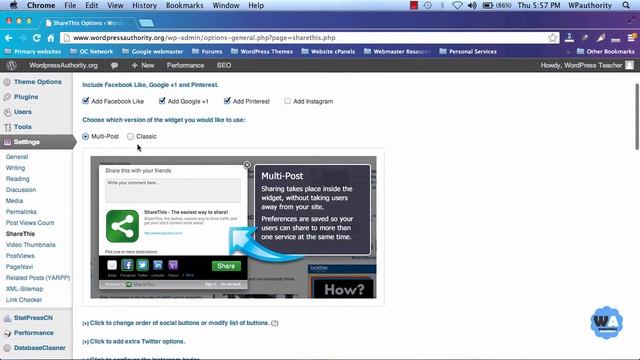Open the Website cPanels bookmark folder
This screenshot has height=360, width=640.
coord(328,52)
